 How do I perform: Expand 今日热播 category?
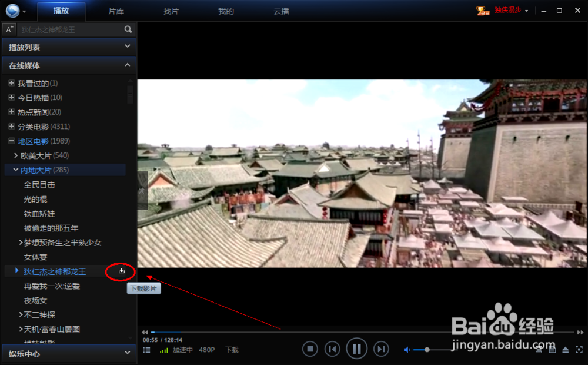point(12,97)
